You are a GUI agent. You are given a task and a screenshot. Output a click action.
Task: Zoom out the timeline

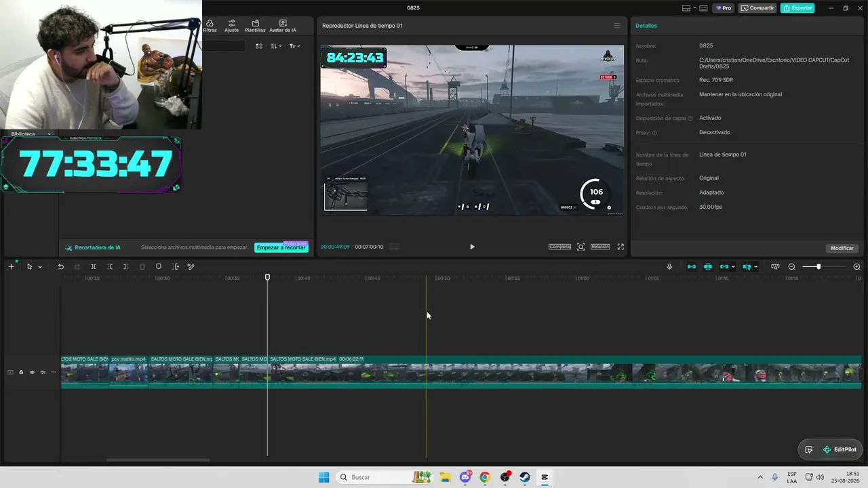click(791, 266)
